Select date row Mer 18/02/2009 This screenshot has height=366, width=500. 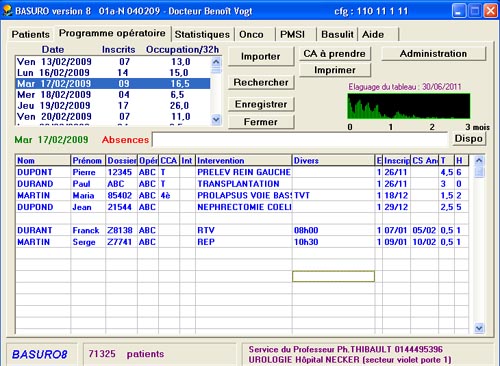pos(113,95)
